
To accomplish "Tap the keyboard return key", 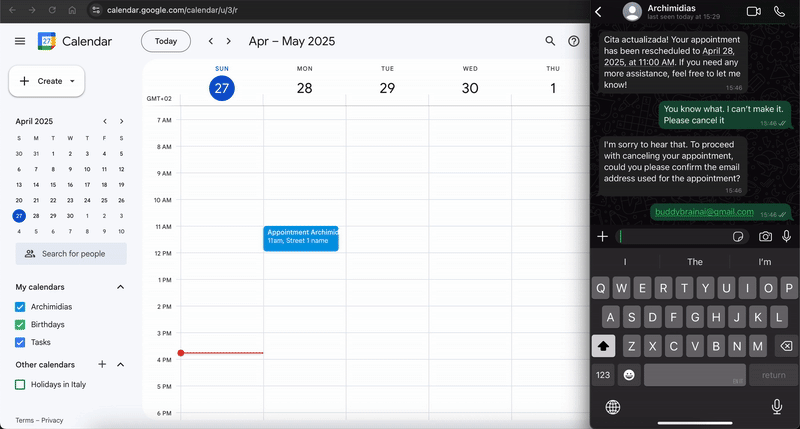I will tap(773, 375).
